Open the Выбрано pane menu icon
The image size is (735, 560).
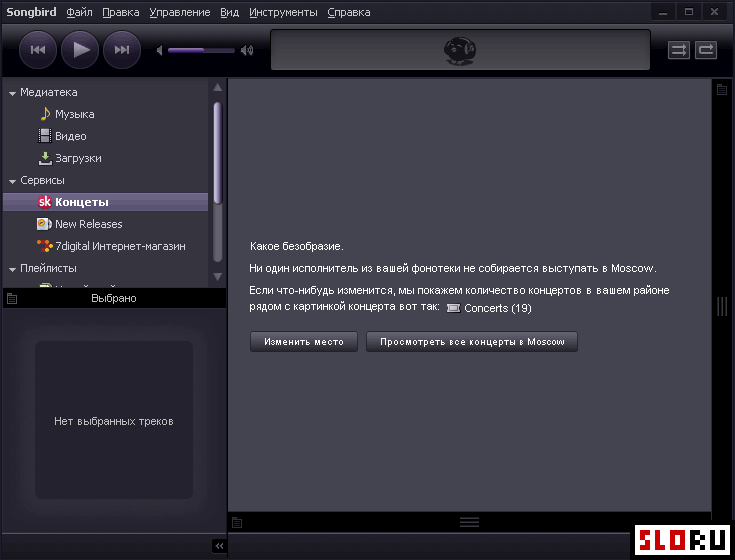click(x=12, y=299)
